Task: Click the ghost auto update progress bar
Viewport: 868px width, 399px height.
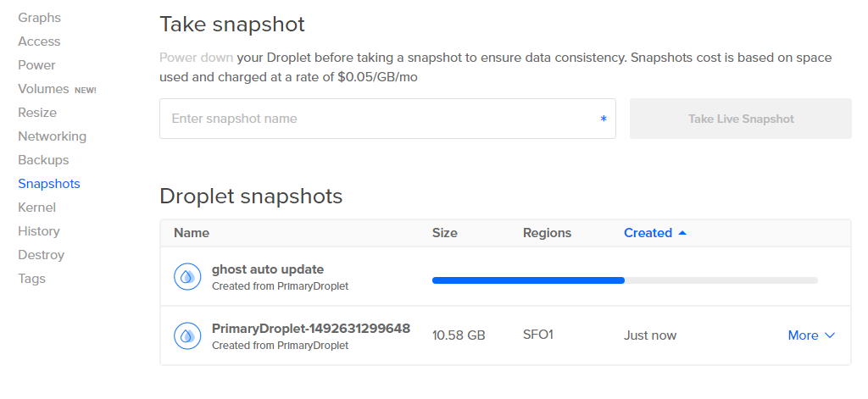Action: (x=625, y=280)
